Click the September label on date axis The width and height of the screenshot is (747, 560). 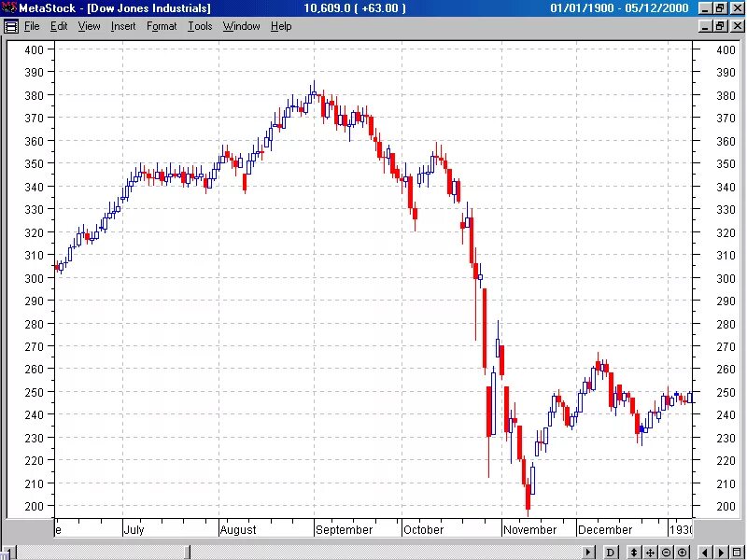[344, 530]
